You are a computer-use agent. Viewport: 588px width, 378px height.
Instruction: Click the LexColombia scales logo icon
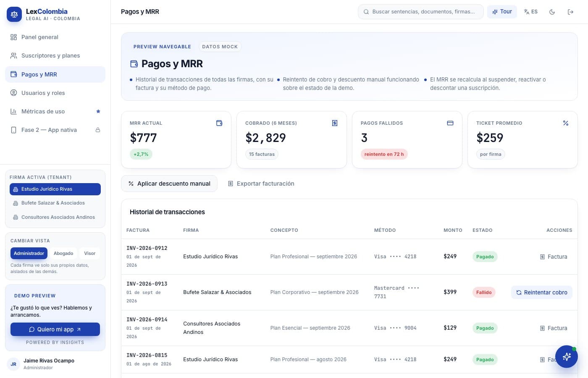14,14
